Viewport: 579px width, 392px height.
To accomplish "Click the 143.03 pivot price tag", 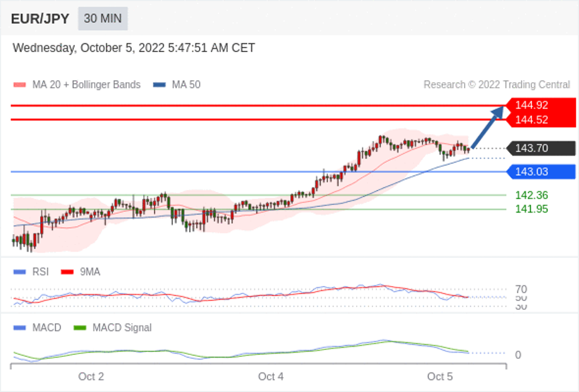I will tap(541, 172).
